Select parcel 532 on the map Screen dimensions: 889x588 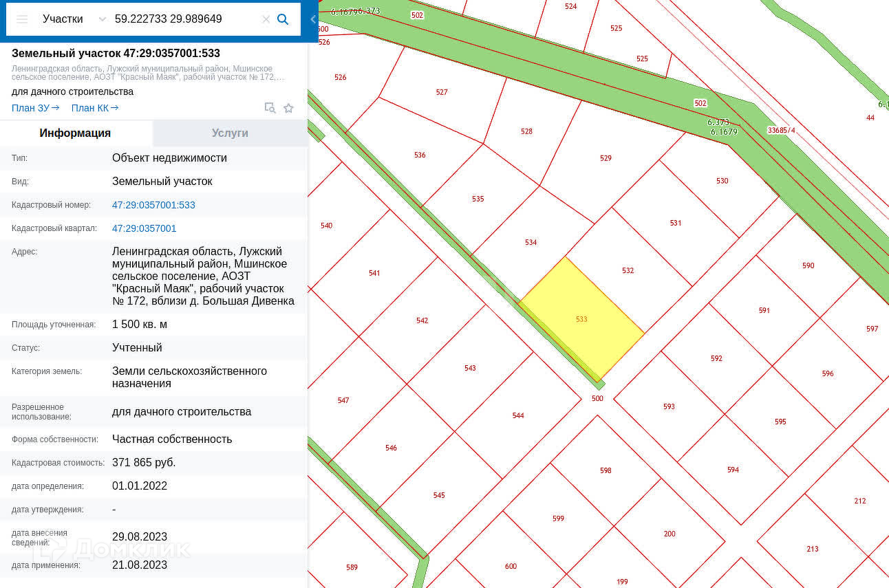tap(628, 271)
